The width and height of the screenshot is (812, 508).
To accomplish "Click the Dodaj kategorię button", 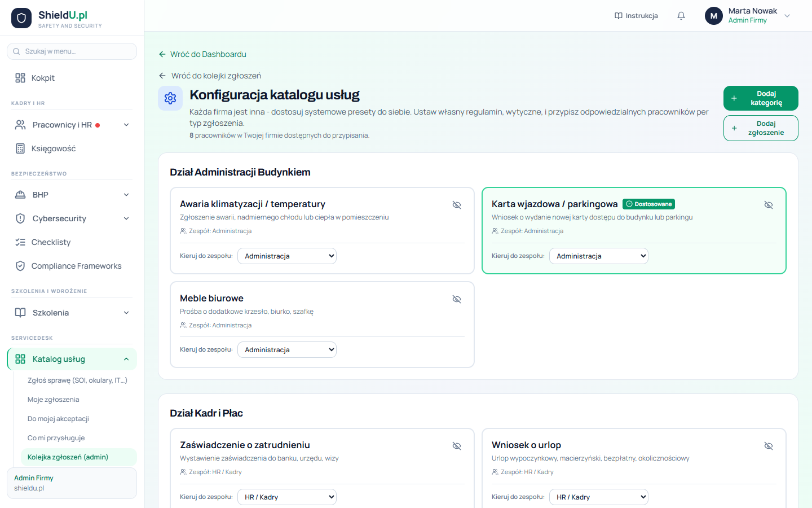I will click(761, 98).
